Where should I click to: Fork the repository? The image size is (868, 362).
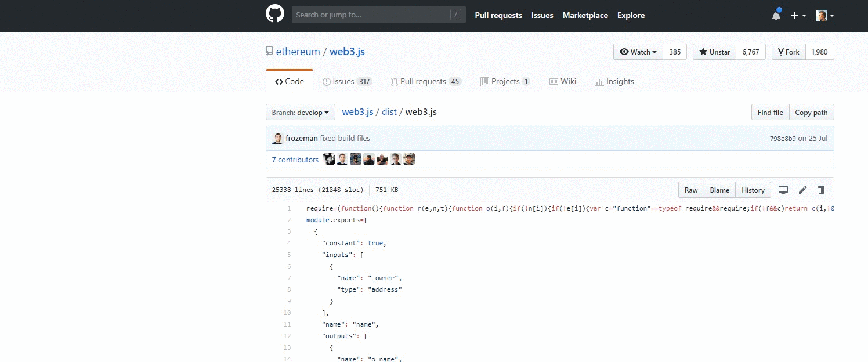pos(789,52)
